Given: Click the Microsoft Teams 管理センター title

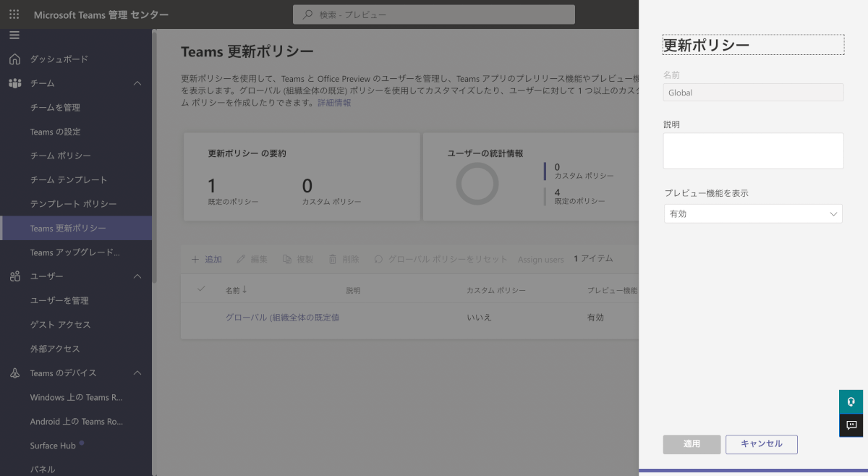Looking at the screenshot, I should point(101,14).
